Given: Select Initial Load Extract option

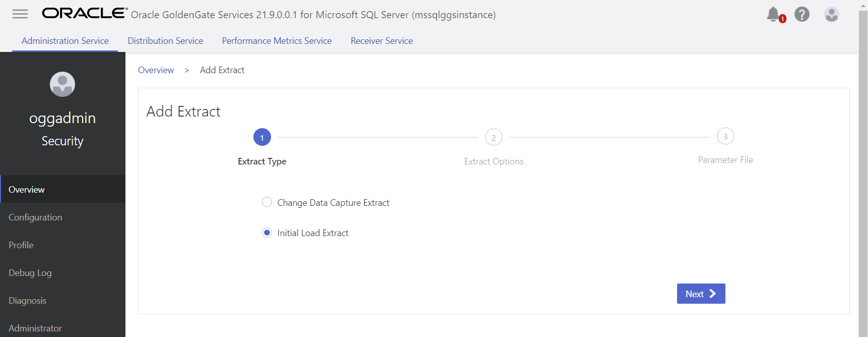Looking at the screenshot, I should [x=267, y=233].
